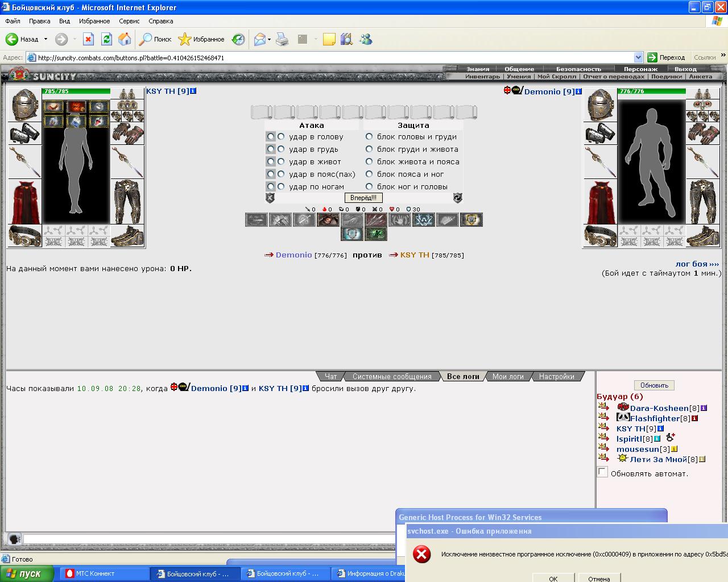Click the crossed-swords shield icon left of Вперёд
The width and height of the screenshot is (728, 582).
click(270, 198)
